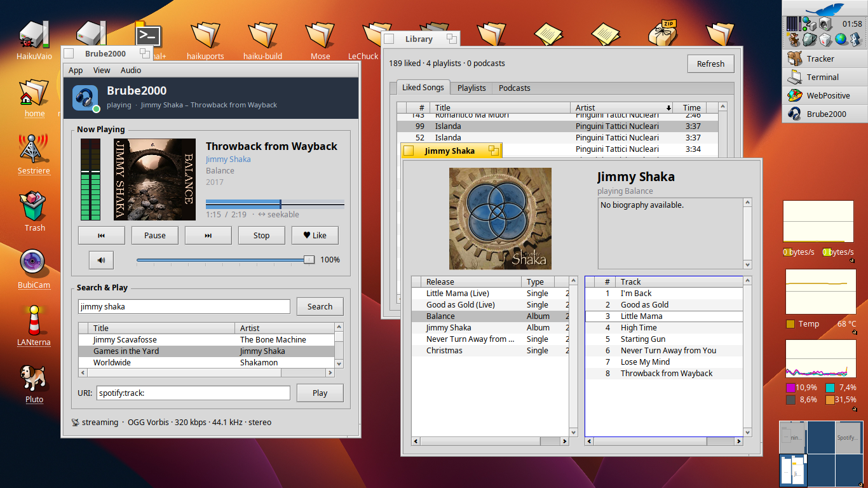Click the spotify:track URI input field
This screenshot has width=868, height=488.
point(193,393)
